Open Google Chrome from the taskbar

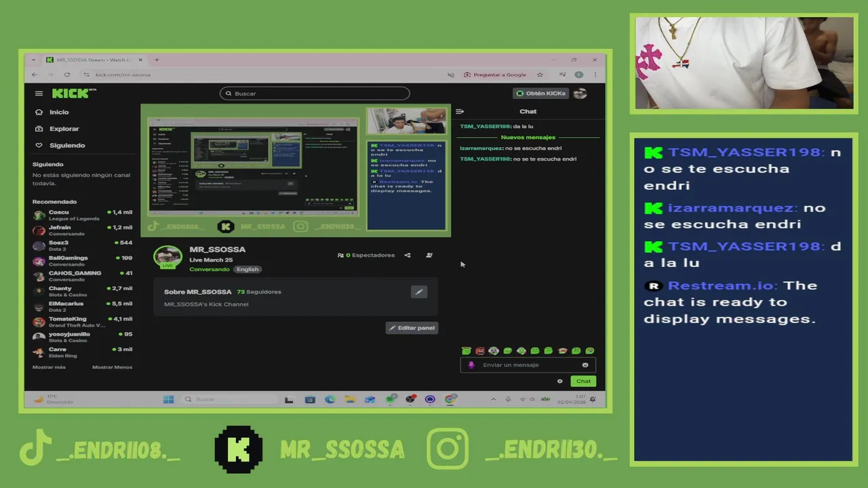click(450, 400)
